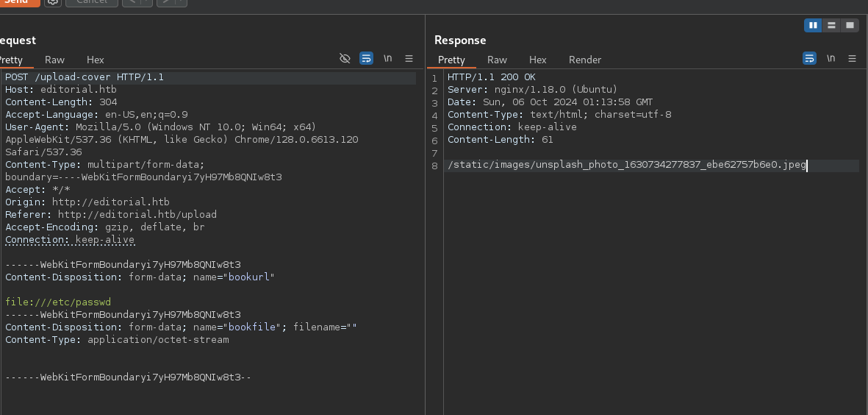Click the 'HTTP/1.1 200 OK' response status line
Viewport: 868px width, 415px height.
492,77
